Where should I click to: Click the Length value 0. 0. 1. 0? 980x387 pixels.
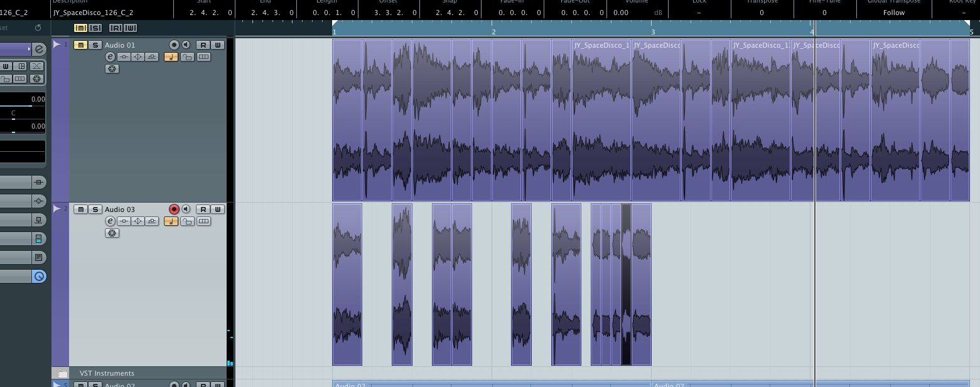point(333,13)
